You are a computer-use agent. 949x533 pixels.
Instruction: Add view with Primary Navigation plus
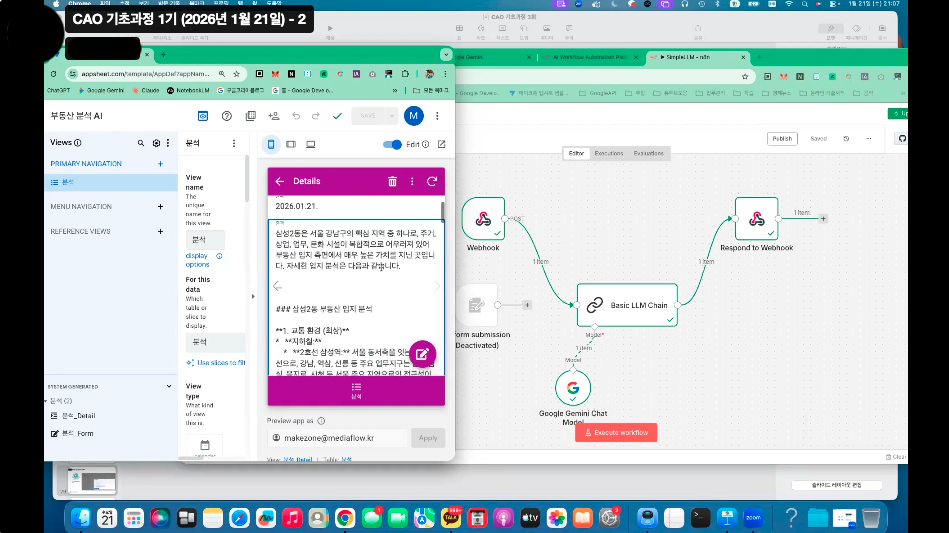click(160, 163)
